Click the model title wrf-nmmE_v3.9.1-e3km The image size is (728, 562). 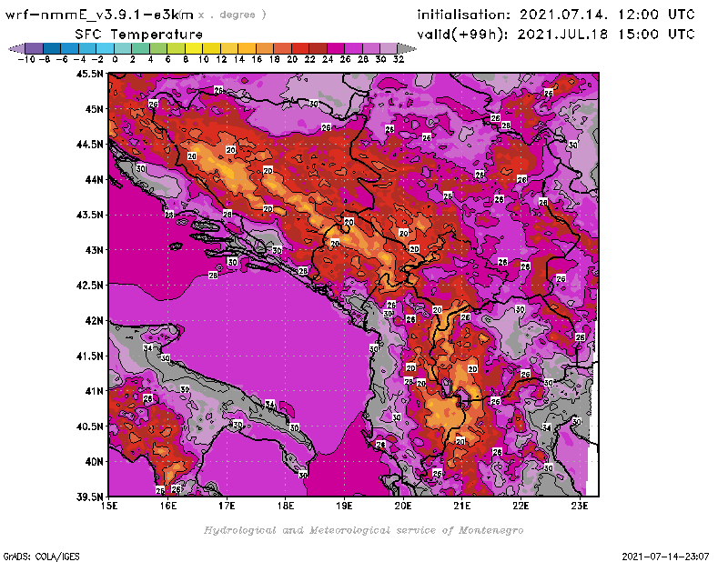(99, 15)
